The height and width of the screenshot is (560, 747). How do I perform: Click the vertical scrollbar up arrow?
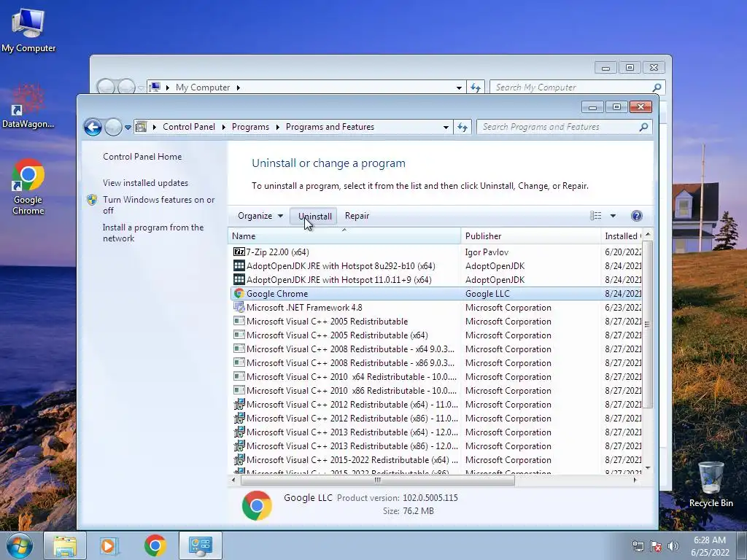click(647, 235)
